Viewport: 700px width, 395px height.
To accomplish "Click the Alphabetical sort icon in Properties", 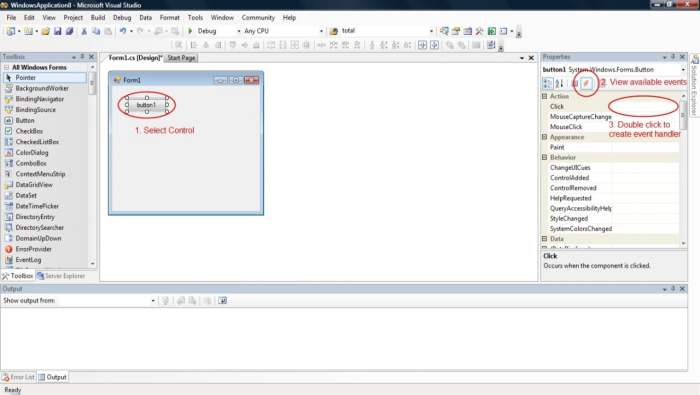I will 559,83.
